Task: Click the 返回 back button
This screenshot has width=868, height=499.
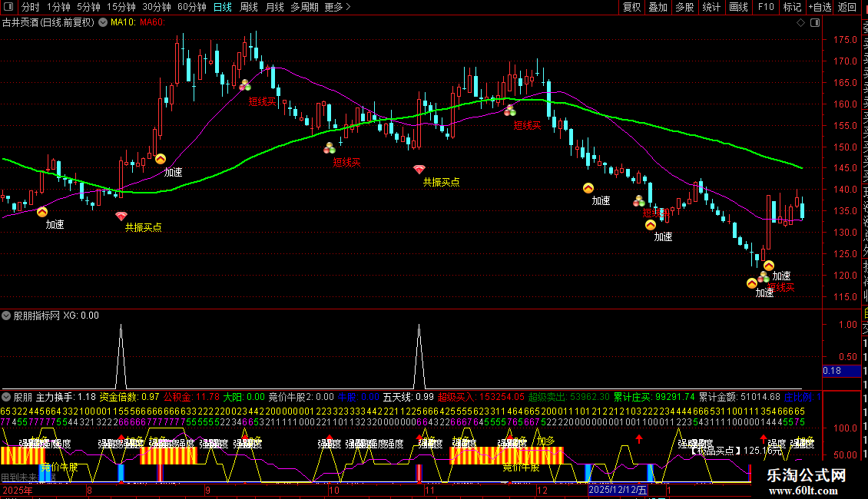Action: coord(847,7)
